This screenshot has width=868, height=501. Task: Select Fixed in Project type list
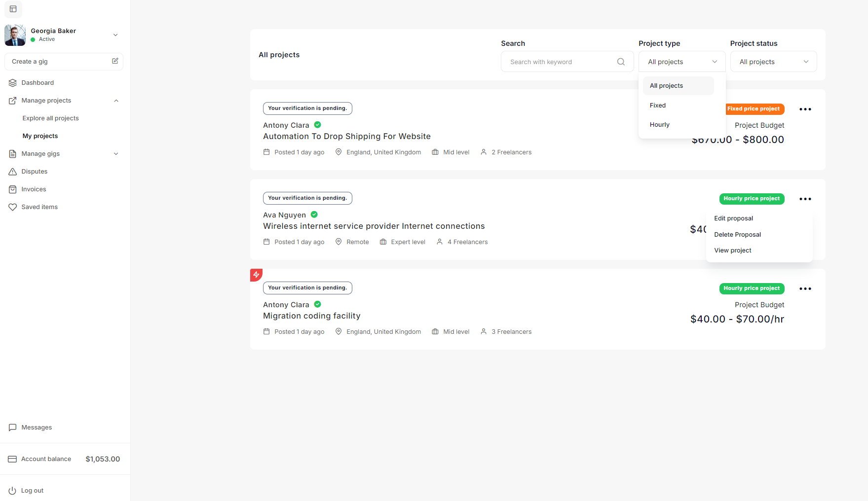658,106
